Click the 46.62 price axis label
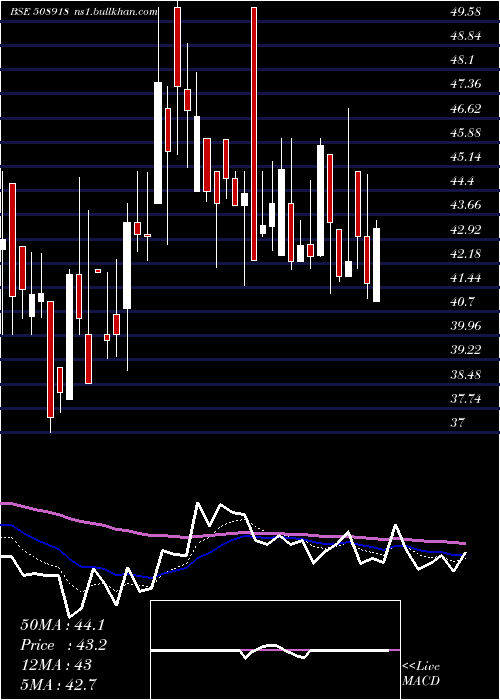Viewport: 500px width, 700px height. pos(466,109)
